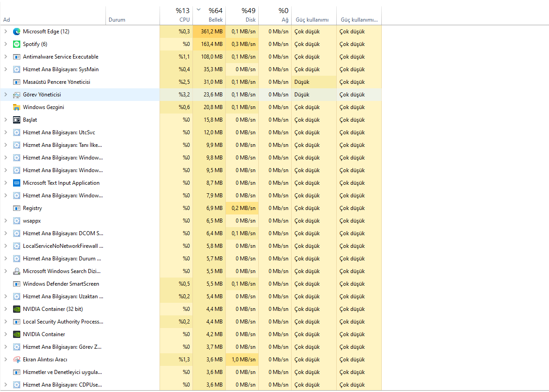Expand the Ekran Alıntısı Aracı row
The width and height of the screenshot is (549, 392).
click(x=5, y=360)
